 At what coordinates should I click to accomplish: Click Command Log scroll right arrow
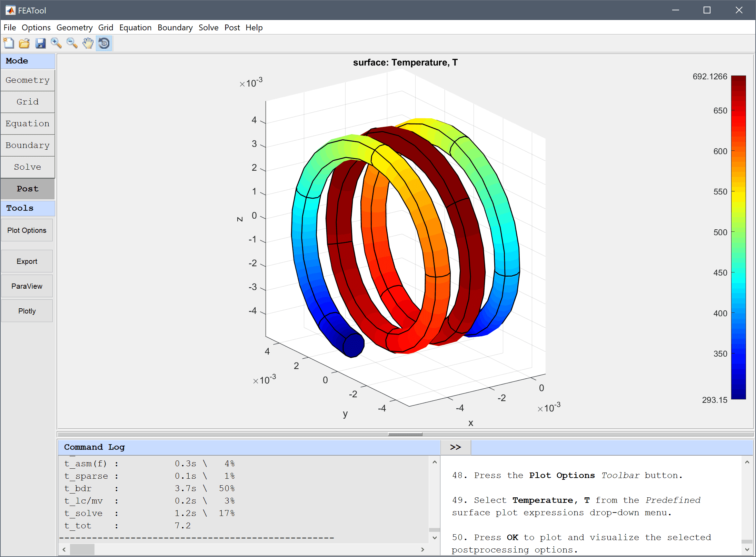click(x=422, y=549)
